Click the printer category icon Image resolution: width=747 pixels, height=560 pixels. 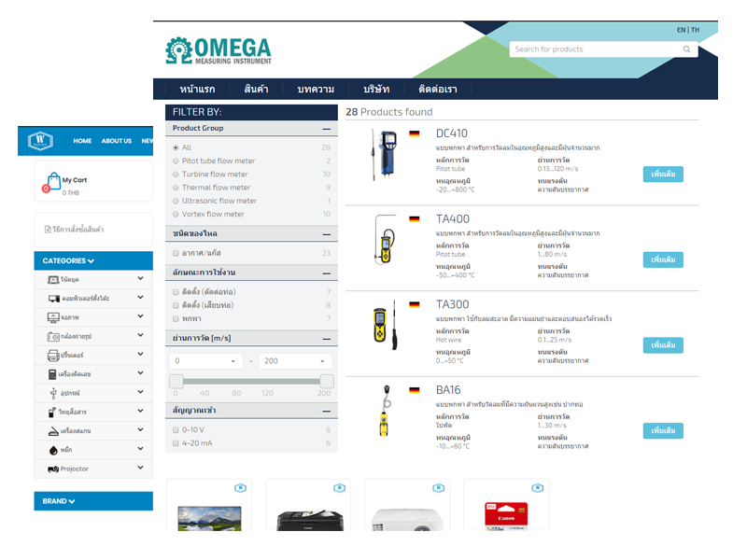pos(53,356)
